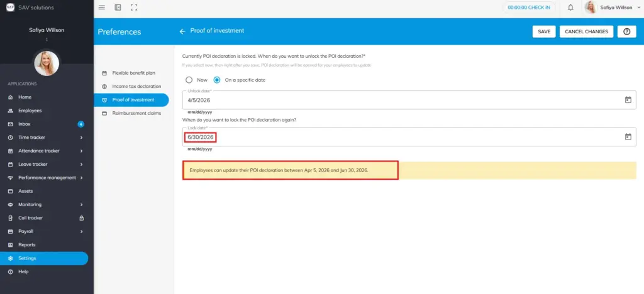Open notifications bell icon
Screen dimensions: 644x294
(570, 8)
